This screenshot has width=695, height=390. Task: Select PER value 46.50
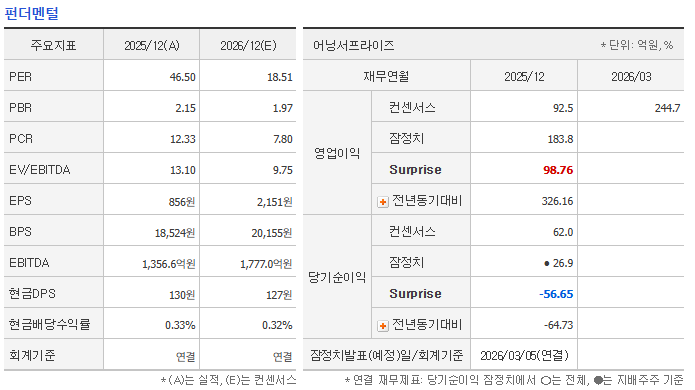183,77
